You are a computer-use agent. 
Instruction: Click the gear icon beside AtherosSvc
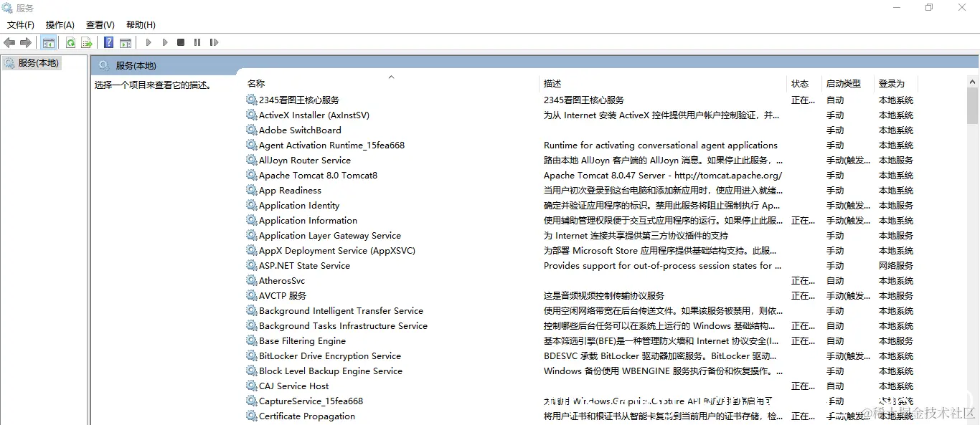pos(251,280)
